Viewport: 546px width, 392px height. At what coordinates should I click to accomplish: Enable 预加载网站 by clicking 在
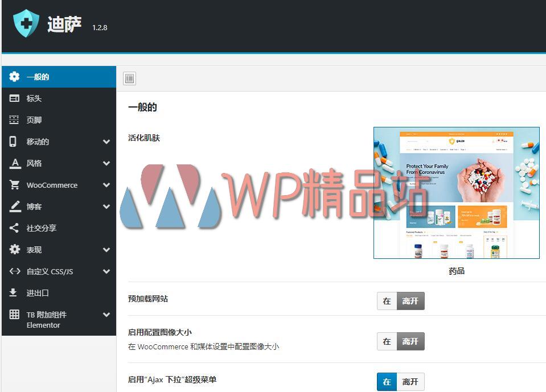pyautogui.click(x=387, y=301)
